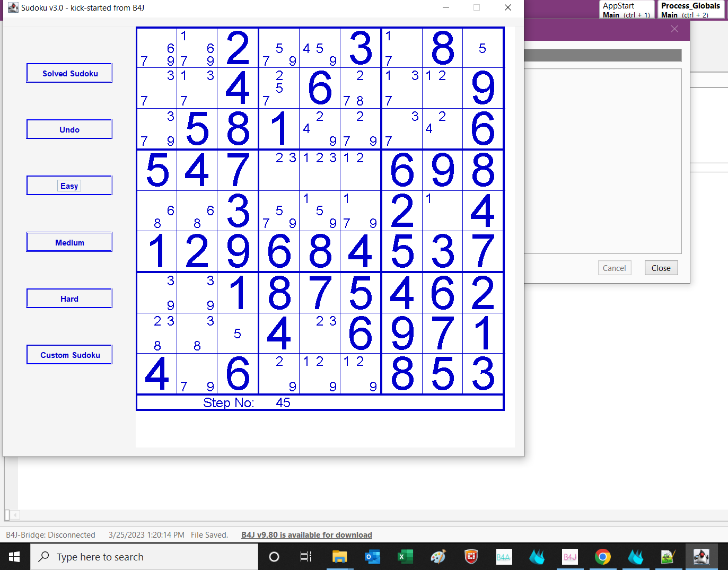This screenshot has height=570, width=728.
Task: Select the Sudoku cell with candidates 2 7 8
Action: [x=361, y=88]
